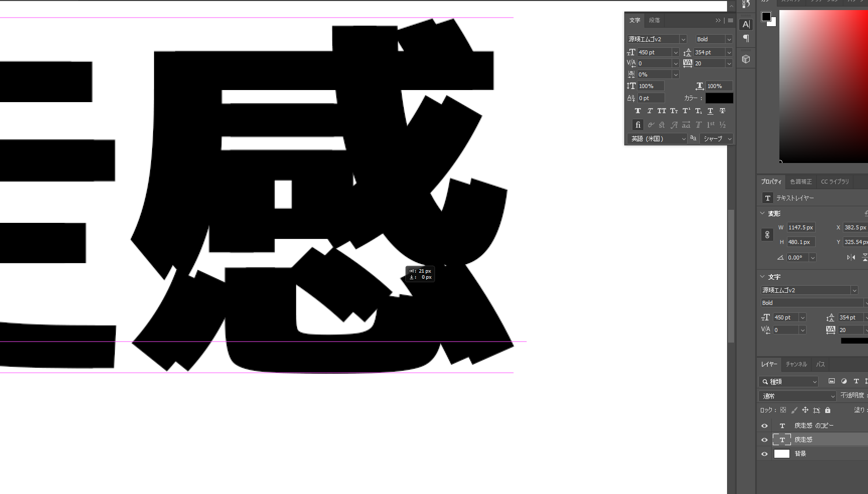
Task: Collapse the 文字 section in Properties
Action: click(x=762, y=277)
